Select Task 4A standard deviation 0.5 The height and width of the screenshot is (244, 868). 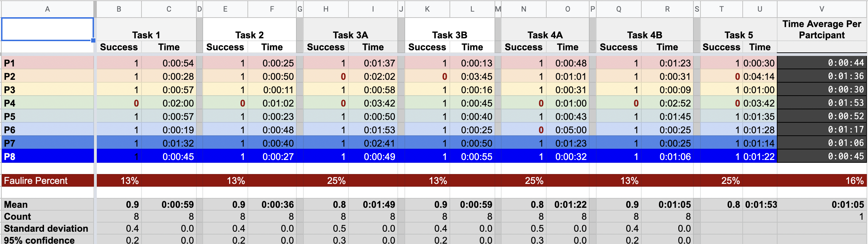(524, 228)
